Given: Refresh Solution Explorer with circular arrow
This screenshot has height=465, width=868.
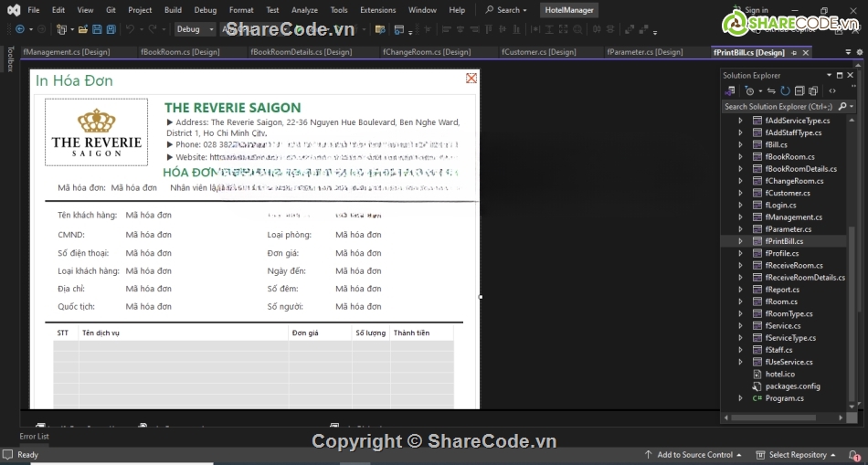Looking at the screenshot, I should pos(785,90).
